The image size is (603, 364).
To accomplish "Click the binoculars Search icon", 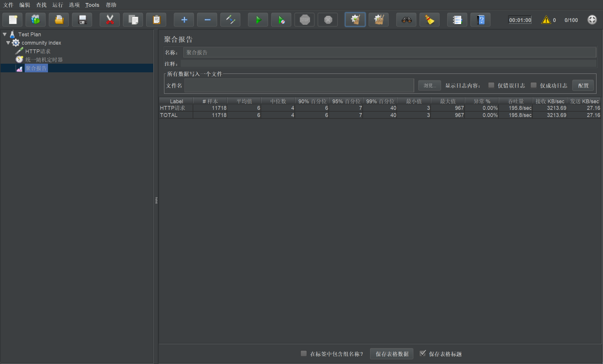I will click(x=406, y=20).
